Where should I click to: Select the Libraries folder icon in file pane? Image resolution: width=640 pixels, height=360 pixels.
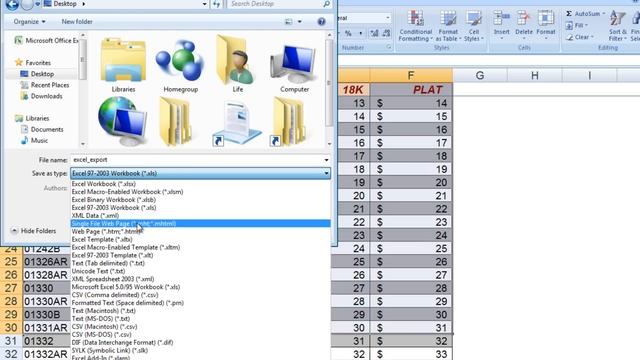tap(123, 60)
